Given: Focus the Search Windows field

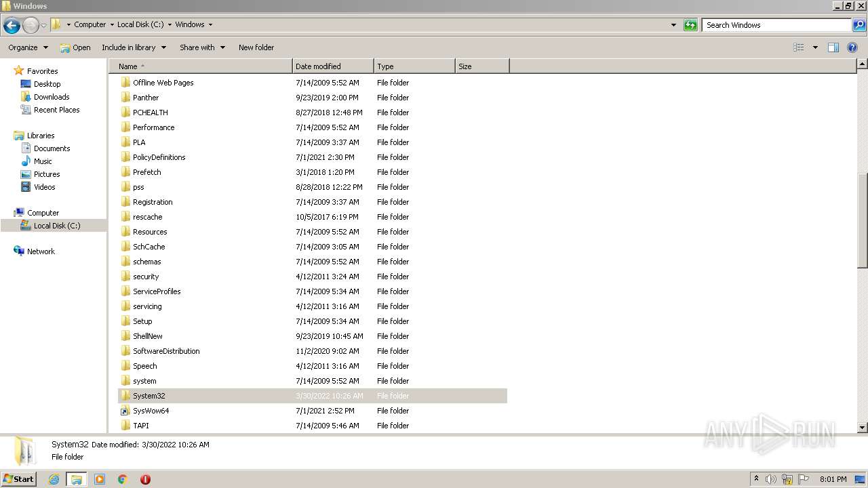Looking at the screenshot, I should coord(776,25).
